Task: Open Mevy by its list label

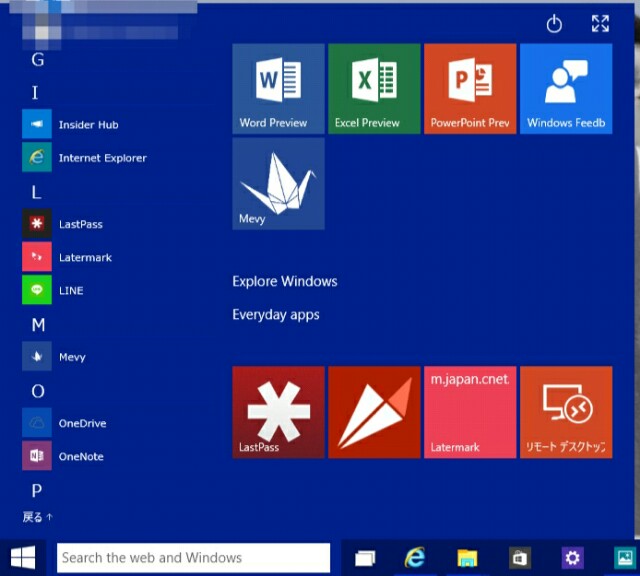Action: click(x=72, y=357)
